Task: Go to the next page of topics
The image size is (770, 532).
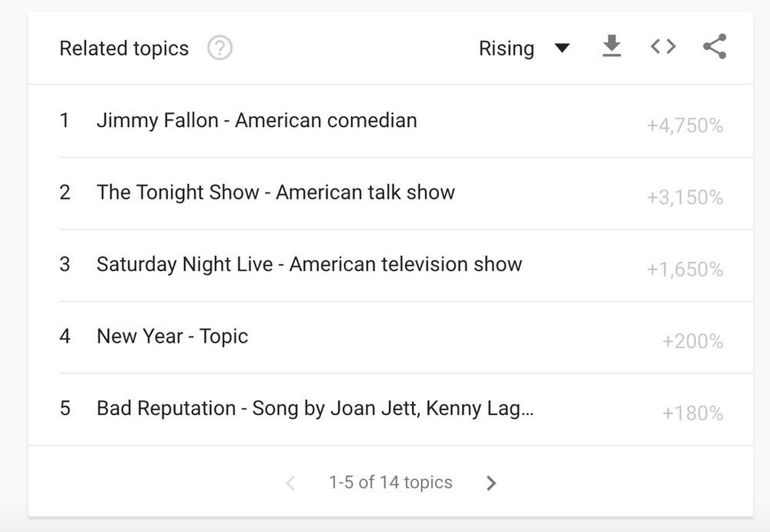Action: pyautogui.click(x=491, y=483)
